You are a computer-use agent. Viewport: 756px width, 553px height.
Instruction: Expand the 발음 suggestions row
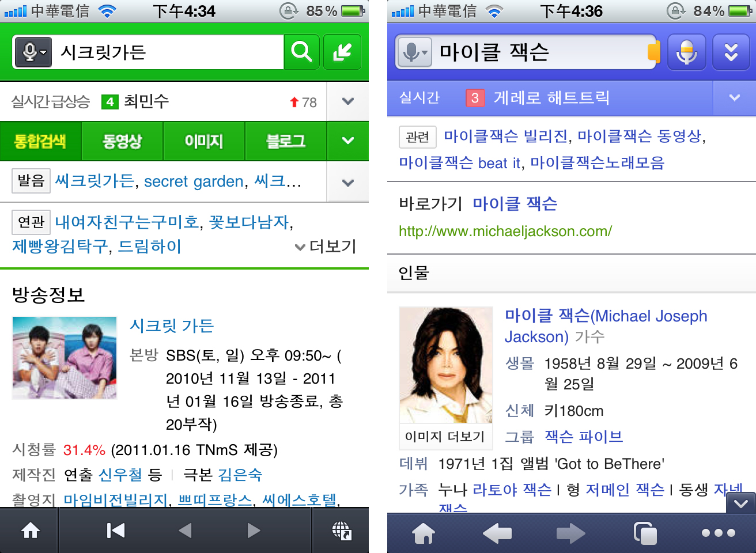pyautogui.click(x=347, y=182)
